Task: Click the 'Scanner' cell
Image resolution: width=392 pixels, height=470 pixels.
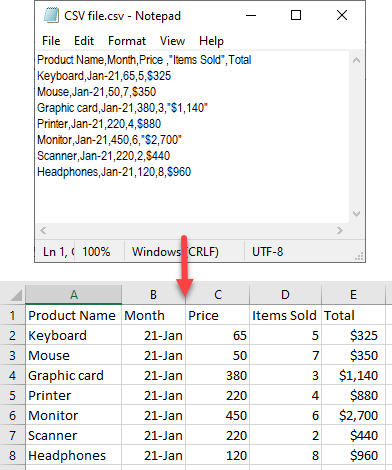Action: [74, 435]
